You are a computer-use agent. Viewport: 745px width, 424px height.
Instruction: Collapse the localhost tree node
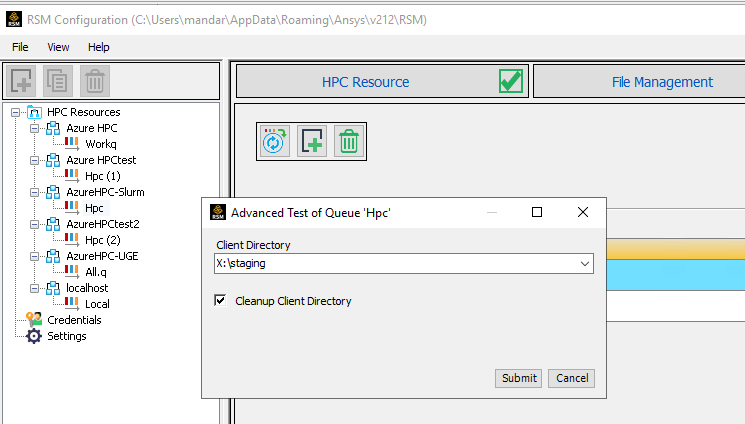click(x=34, y=288)
